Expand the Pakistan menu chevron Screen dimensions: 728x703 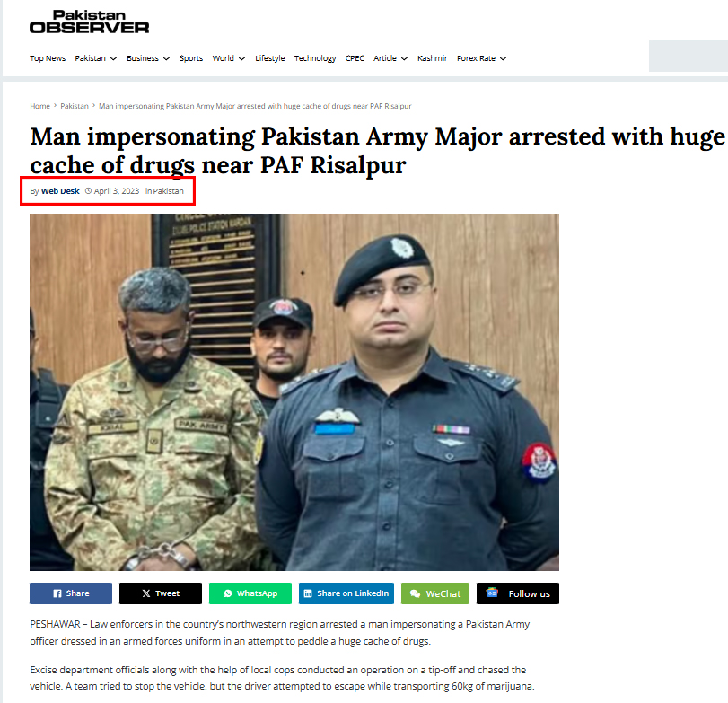tap(113, 58)
